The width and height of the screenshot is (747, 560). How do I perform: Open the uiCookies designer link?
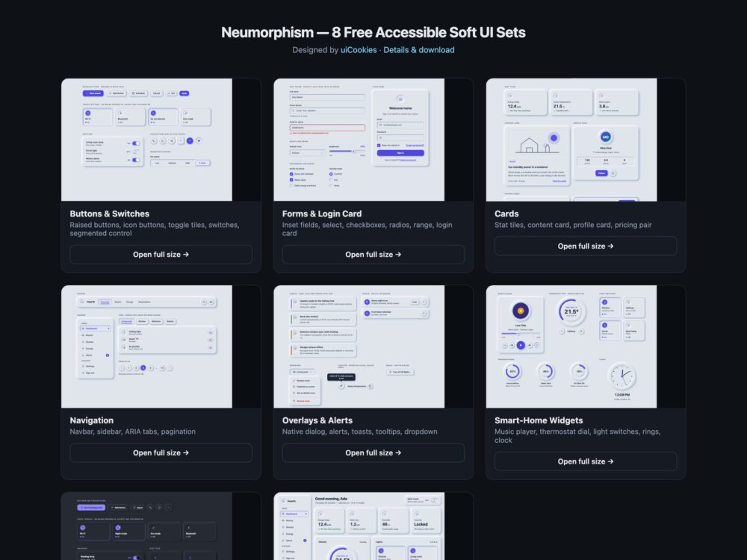tap(359, 50)
